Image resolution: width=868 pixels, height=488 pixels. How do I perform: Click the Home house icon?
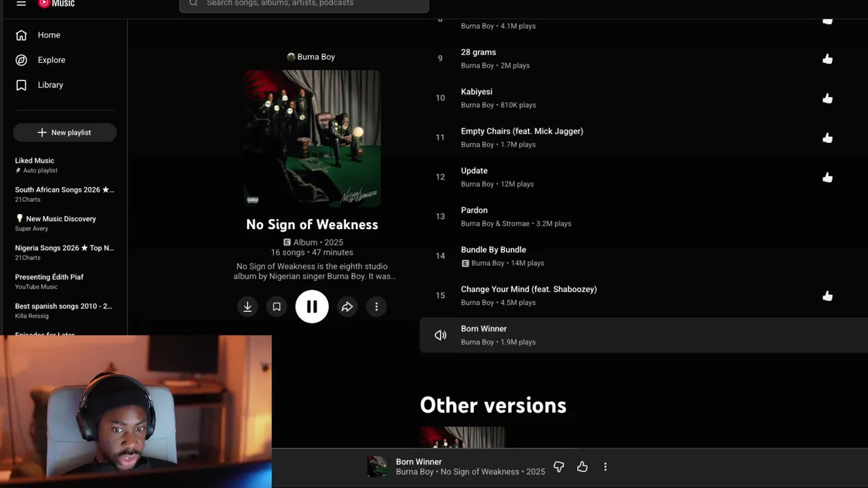(22, 35)
